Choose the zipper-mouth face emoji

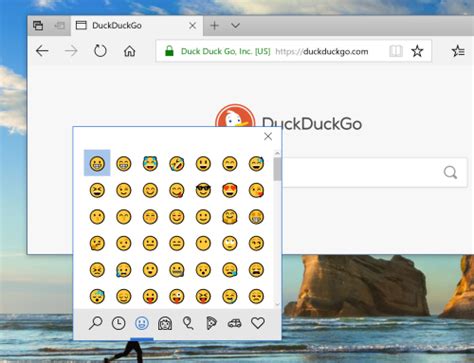click(177, 270)
